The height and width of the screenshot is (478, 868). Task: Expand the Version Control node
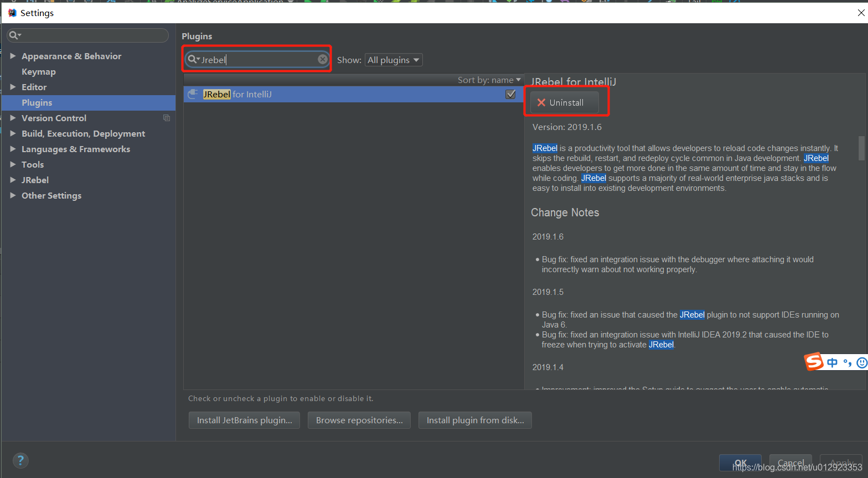13,118
